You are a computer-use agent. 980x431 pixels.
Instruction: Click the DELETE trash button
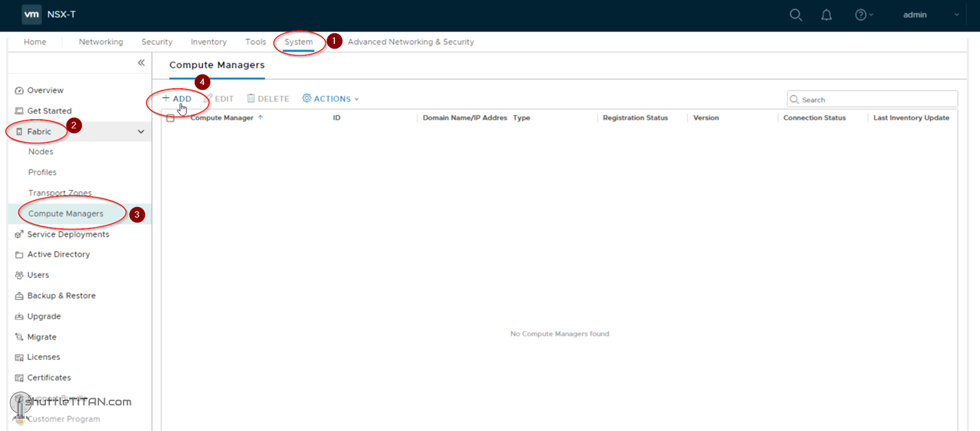[x=268, y=99]
